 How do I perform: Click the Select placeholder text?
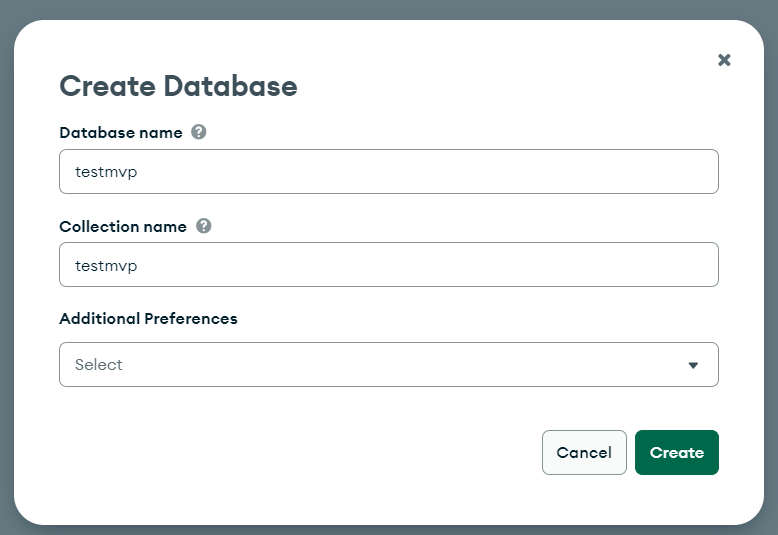[x=99, y=365]
